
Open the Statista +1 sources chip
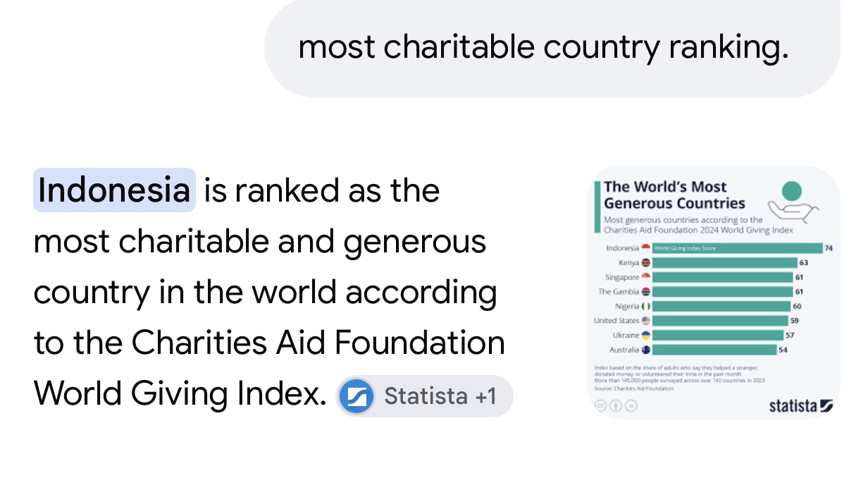pyautogui.click(x=425, y=396)
